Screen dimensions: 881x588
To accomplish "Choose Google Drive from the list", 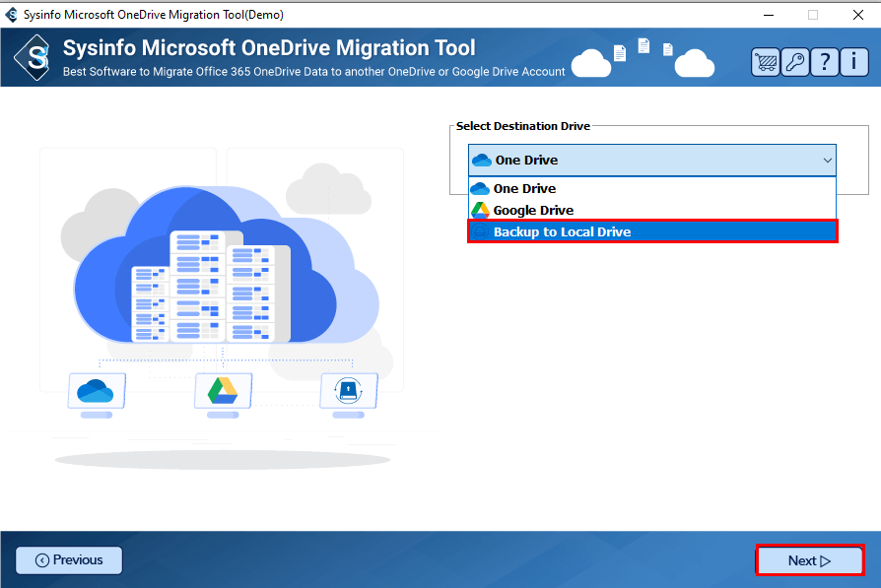I will click(651, 210).
